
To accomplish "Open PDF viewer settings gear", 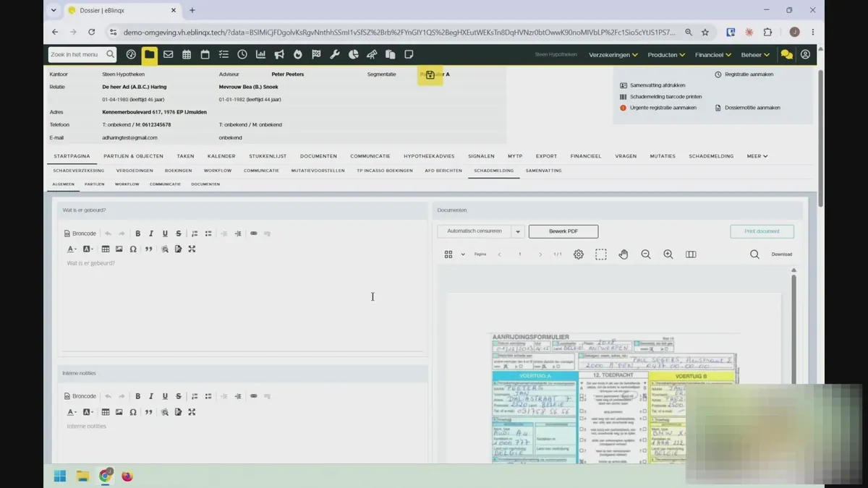I will pyautogui.click(x=579, y=254).
